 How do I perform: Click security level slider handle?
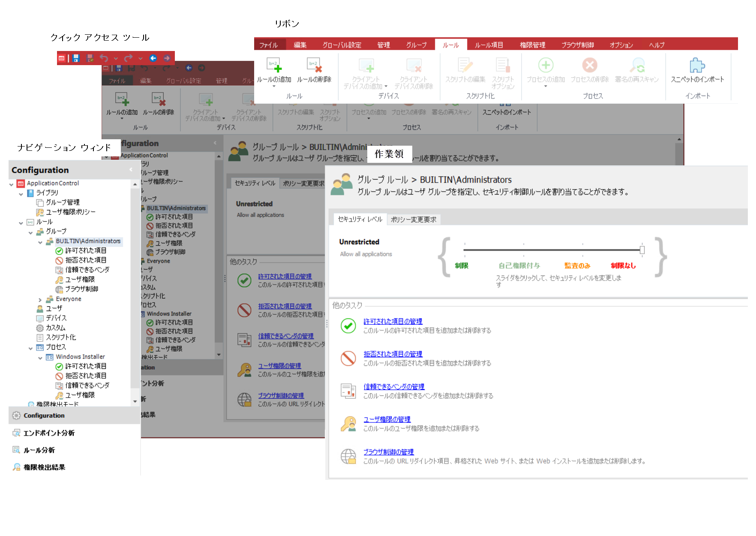point(642,250)
